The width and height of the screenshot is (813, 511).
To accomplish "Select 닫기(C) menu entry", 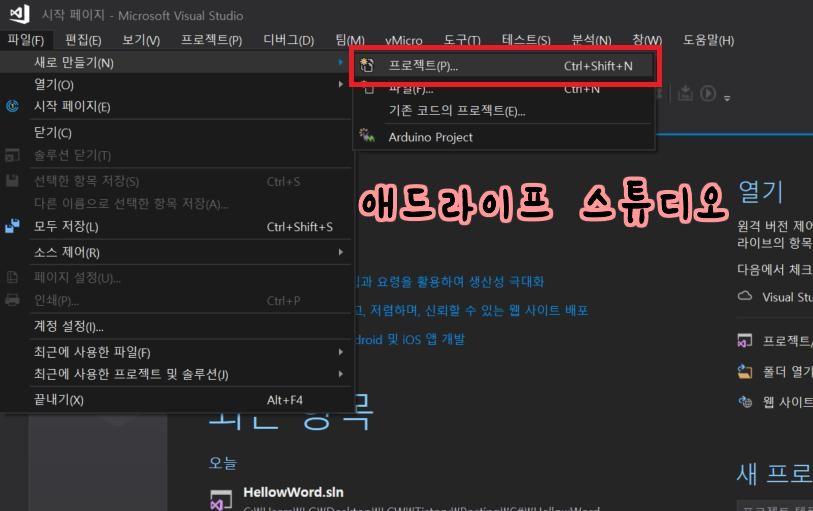I will pyautogui.click(x=176, y=133).
